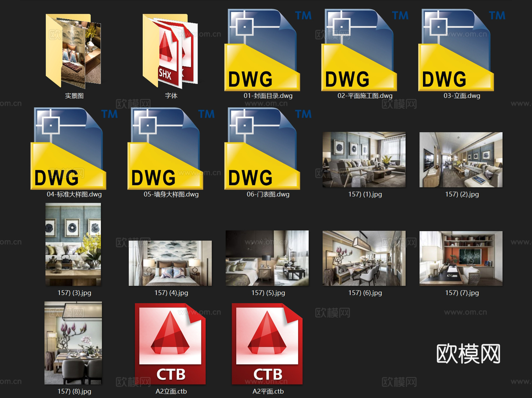Screen dimensions: 532x398
Task: Click the file name A2立面.ctb
Action: (171, 391)
